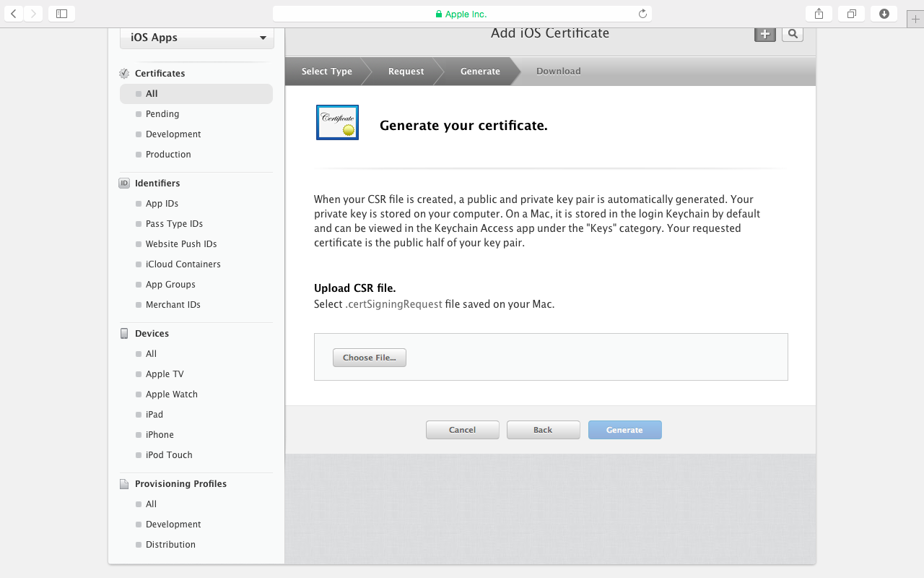This screenshot has width=924, height=578.
Task: Go to Request step
Action: click(x=406, y=71)
